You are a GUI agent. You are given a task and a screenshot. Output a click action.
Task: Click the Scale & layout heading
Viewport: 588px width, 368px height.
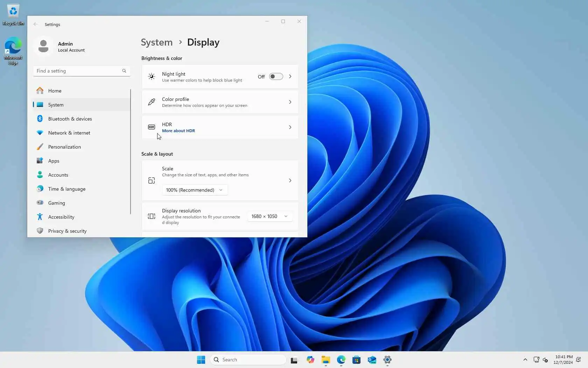coord(157,154)
